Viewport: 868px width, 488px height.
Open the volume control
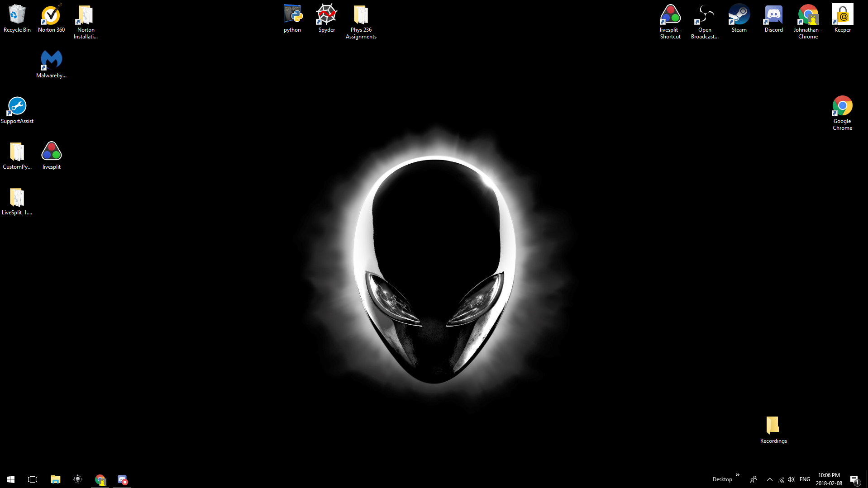[791, 479]
